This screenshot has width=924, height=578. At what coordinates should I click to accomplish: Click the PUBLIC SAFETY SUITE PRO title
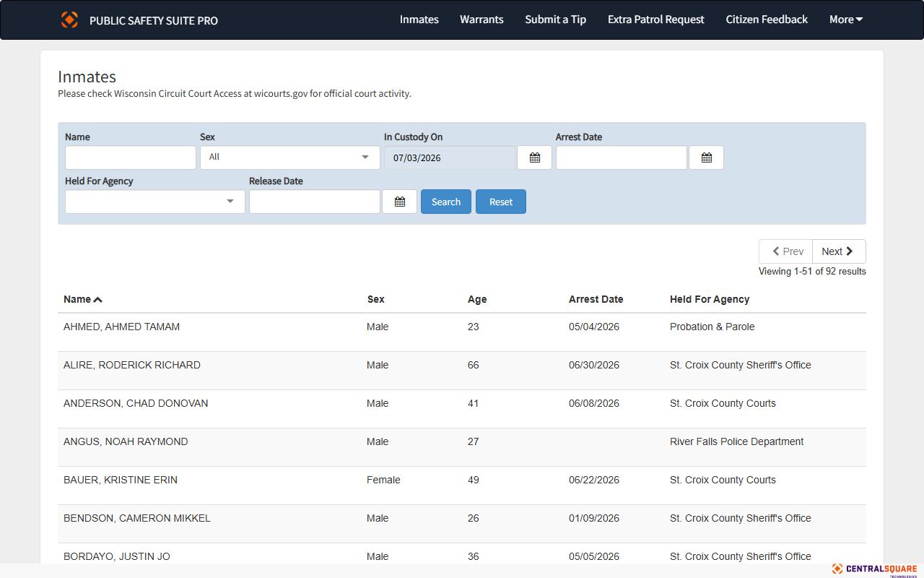point(154,20)
